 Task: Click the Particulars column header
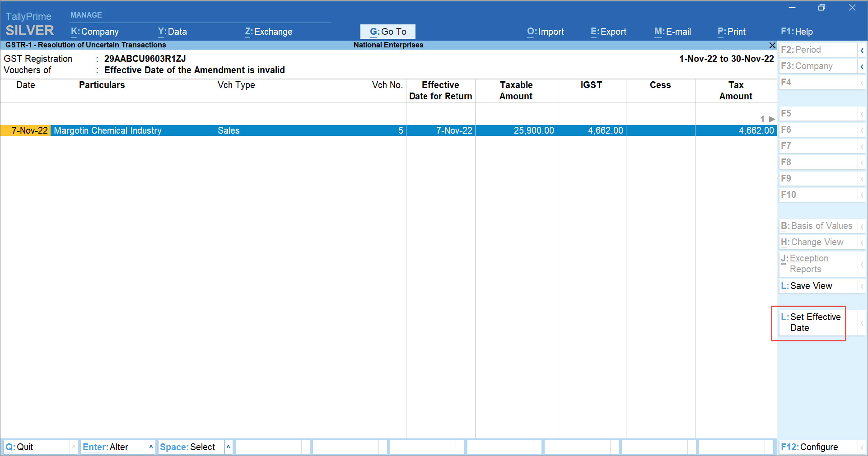(102, 85)
